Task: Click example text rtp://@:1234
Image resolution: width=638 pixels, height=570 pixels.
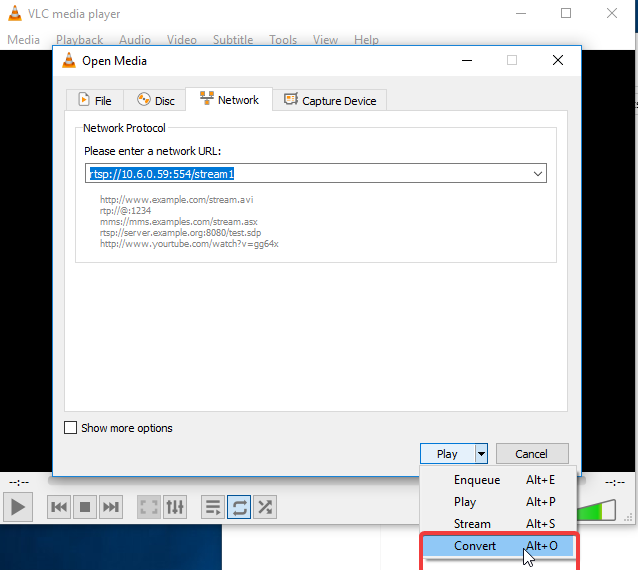Action: [125, 210]
